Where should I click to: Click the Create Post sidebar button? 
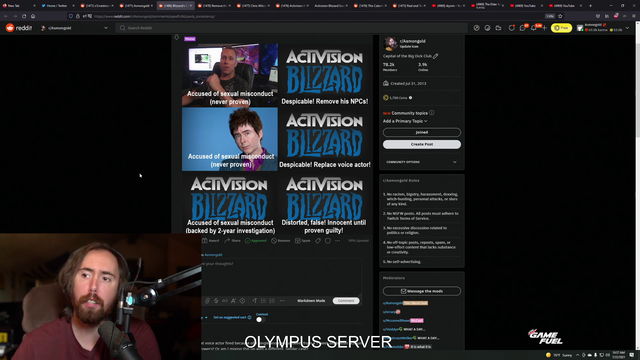click(422, 144)
